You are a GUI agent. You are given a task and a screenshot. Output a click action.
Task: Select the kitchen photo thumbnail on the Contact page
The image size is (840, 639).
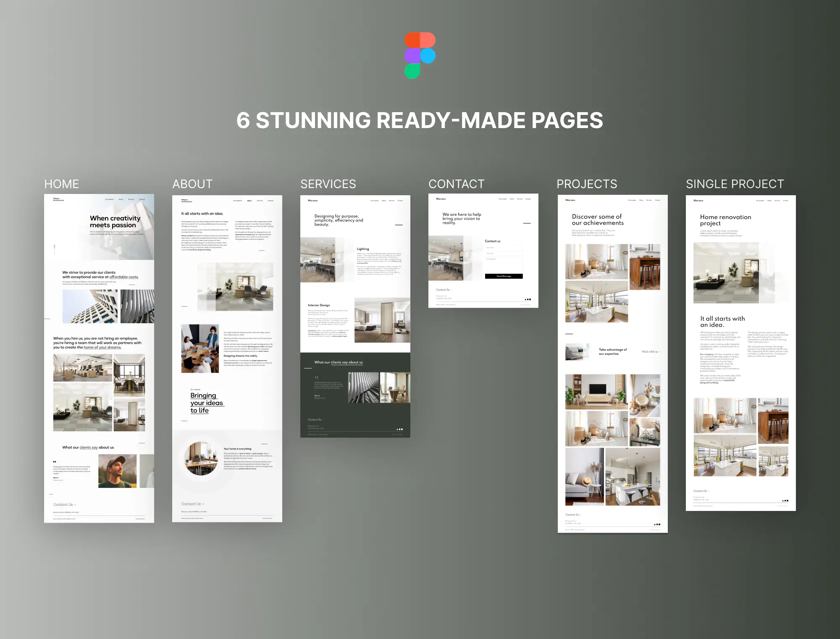coord(446,259)
